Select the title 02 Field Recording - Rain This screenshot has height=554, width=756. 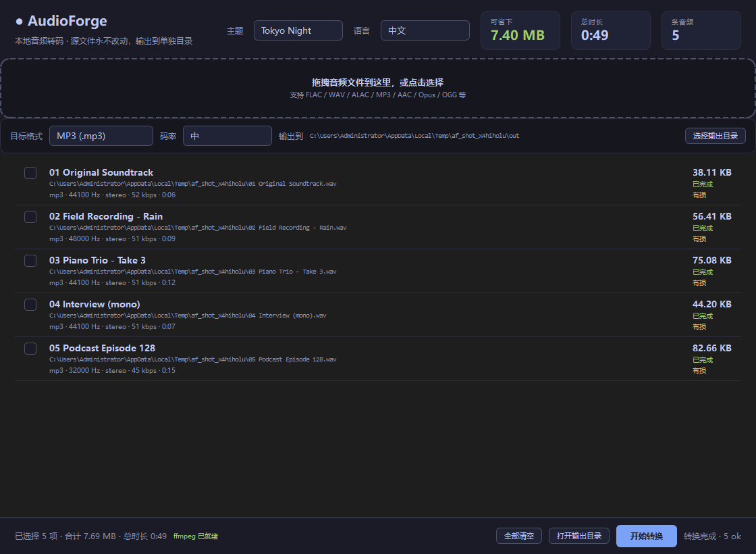105,216
